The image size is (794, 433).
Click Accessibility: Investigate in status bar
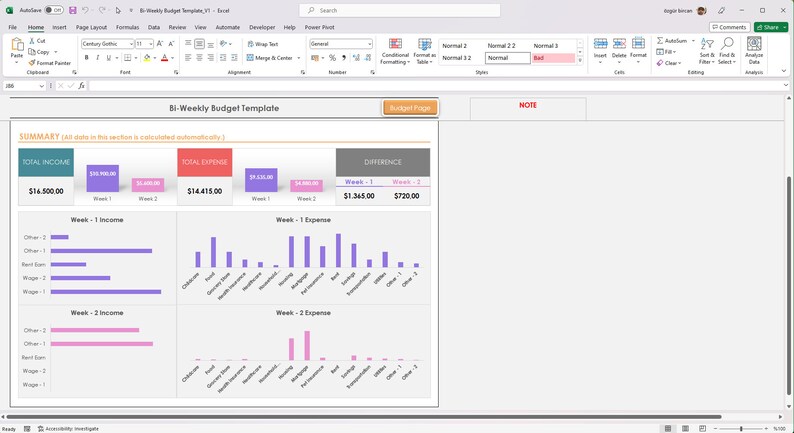68,428
